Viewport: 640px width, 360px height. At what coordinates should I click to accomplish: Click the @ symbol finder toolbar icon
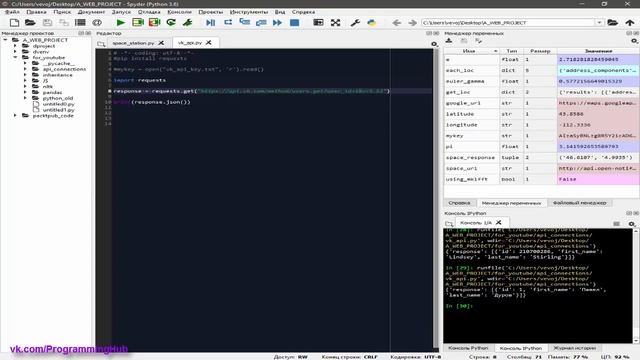coord(97,23)
